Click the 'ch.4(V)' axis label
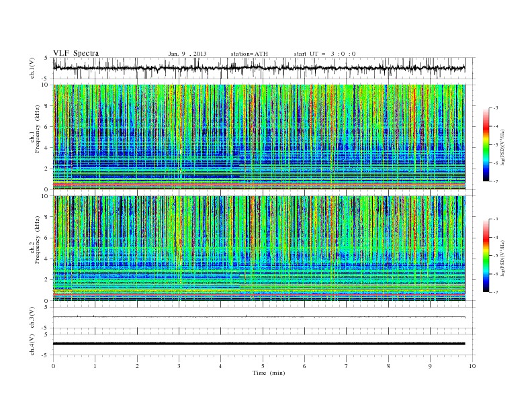 pos(32,345)
